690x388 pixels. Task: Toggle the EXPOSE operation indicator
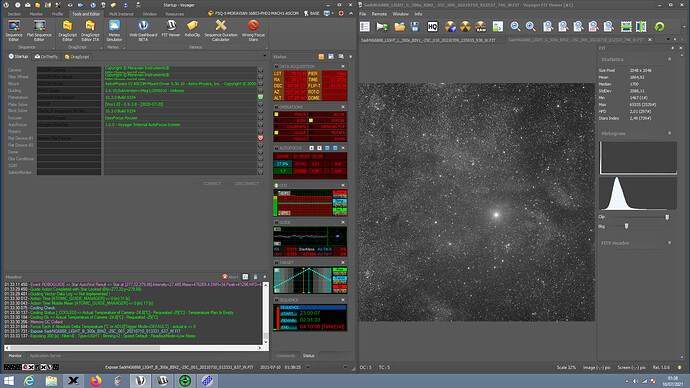(x=311, y=120)
